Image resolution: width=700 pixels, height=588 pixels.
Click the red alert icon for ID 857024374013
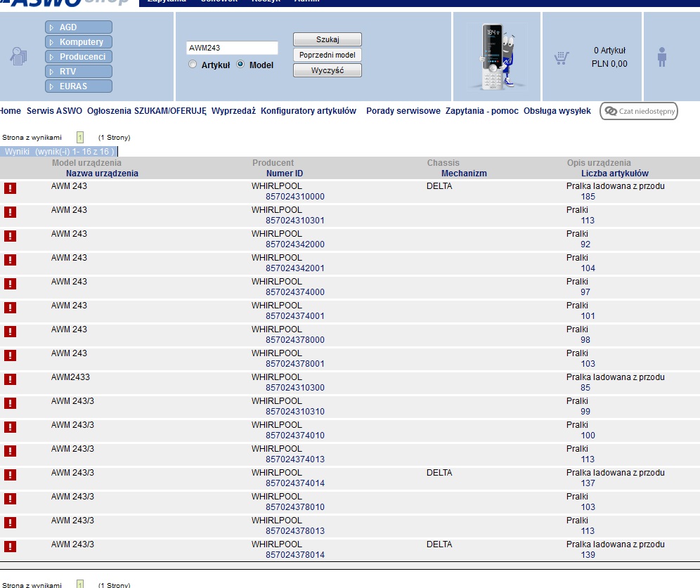[x=10, y=450]
